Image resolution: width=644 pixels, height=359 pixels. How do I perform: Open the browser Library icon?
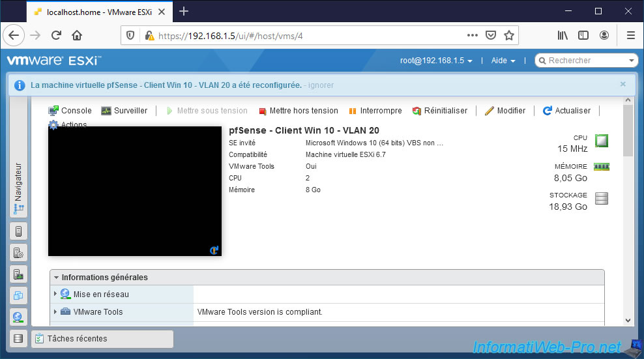tap(563, 35)
